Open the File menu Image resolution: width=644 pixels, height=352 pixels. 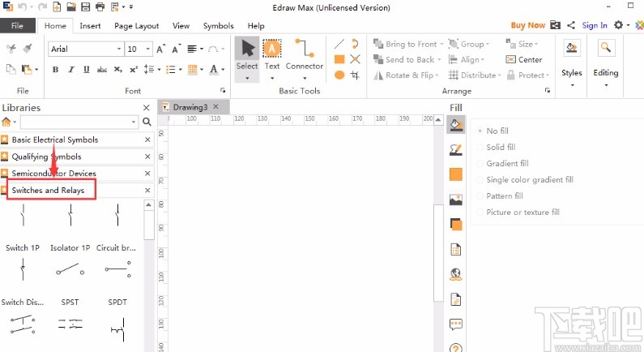tap(17, 25)
